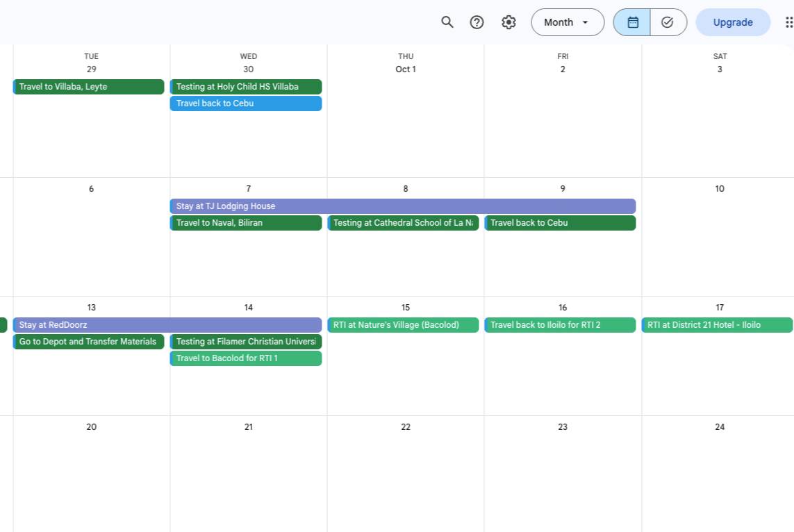The image size is (794, 532).
Task: Open the Support help icon
Action: pos(477,22)
